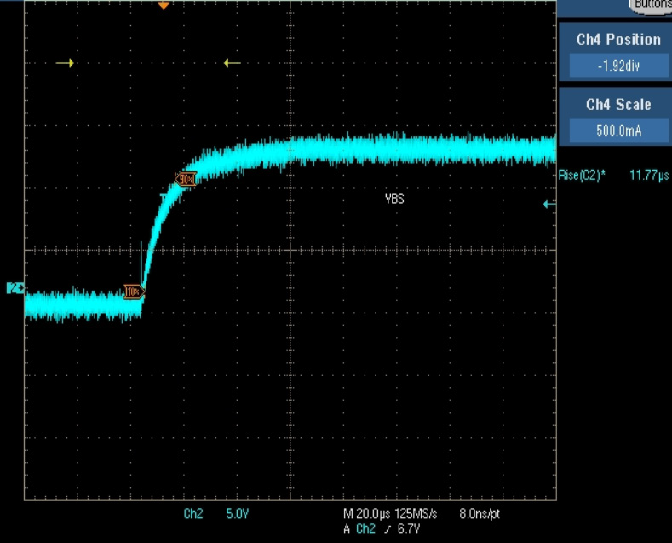Click the Ch2 channel label below the graticule
This screenshot has width=672, height=543.
click(x=193, y=514)
